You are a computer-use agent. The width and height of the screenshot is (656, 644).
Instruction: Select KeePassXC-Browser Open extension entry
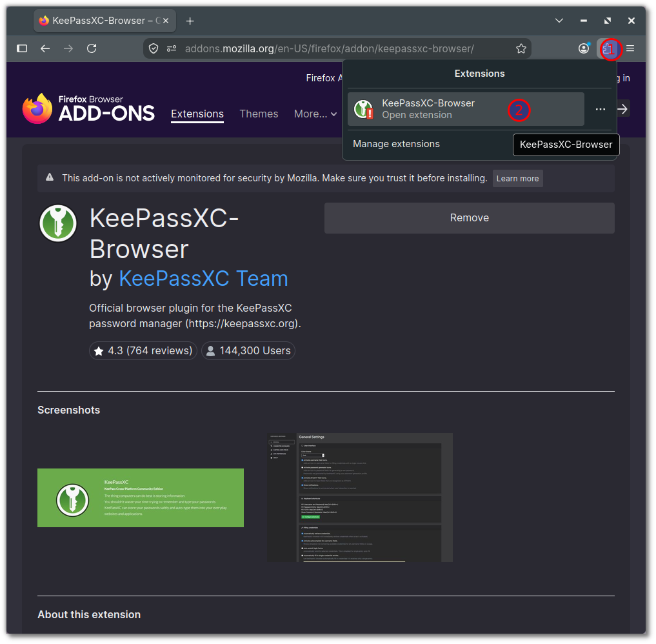pyautogui.click(x=466, y=109)
